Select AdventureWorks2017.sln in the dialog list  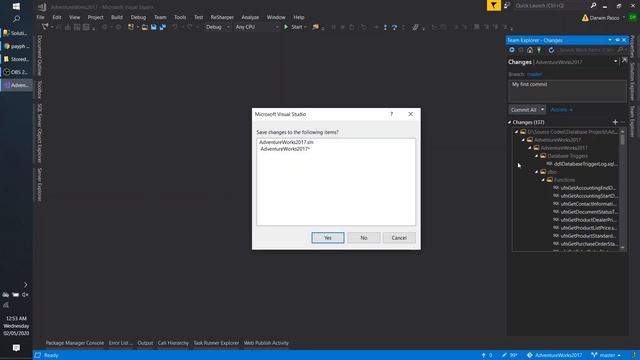(x=287, y=142)
